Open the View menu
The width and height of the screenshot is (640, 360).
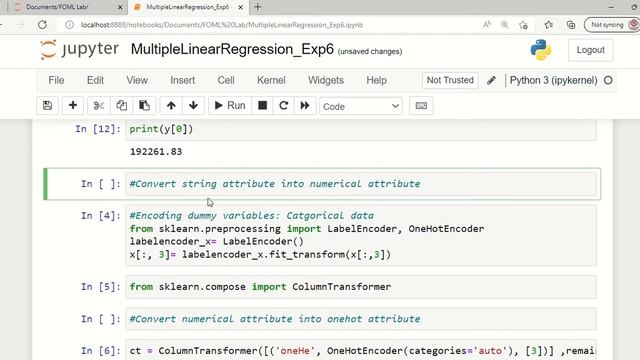pos(137,80)
